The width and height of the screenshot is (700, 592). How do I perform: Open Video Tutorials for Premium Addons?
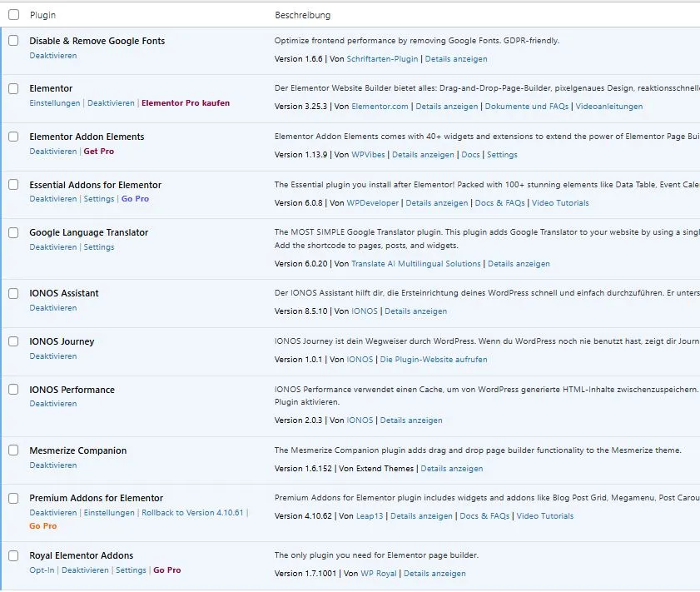[x=544, y=515]
